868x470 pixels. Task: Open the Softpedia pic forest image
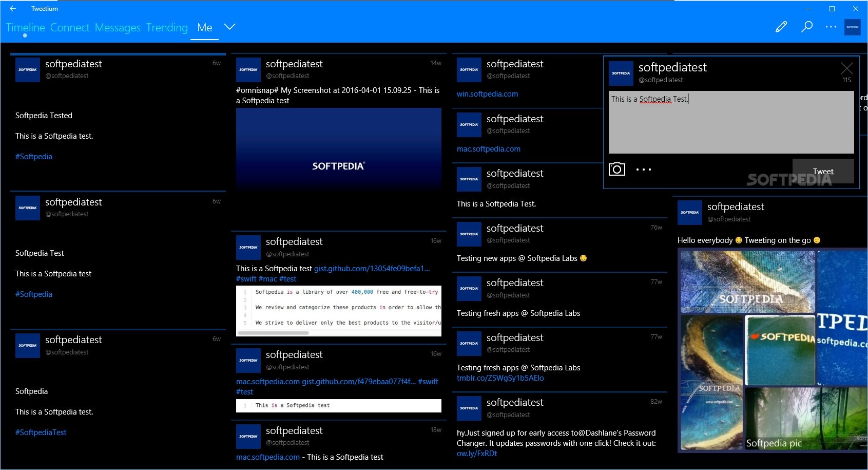[x=806, y=418]
